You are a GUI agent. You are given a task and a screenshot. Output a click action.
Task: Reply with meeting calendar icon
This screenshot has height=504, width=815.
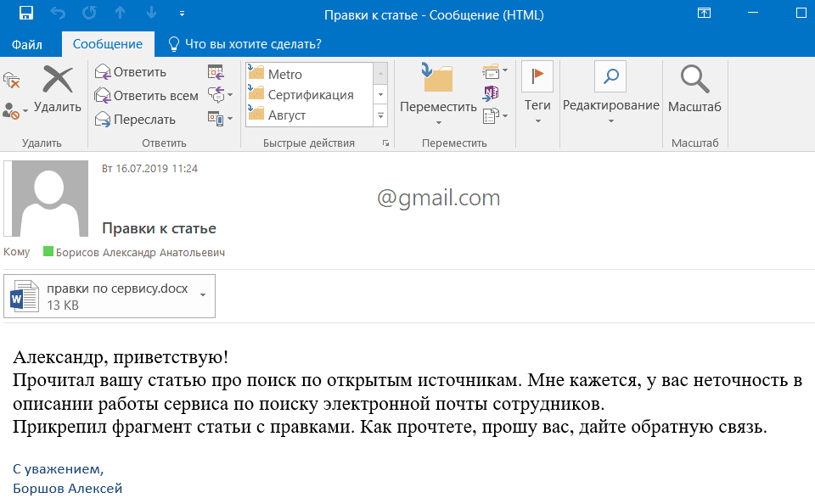click(215, 72)
